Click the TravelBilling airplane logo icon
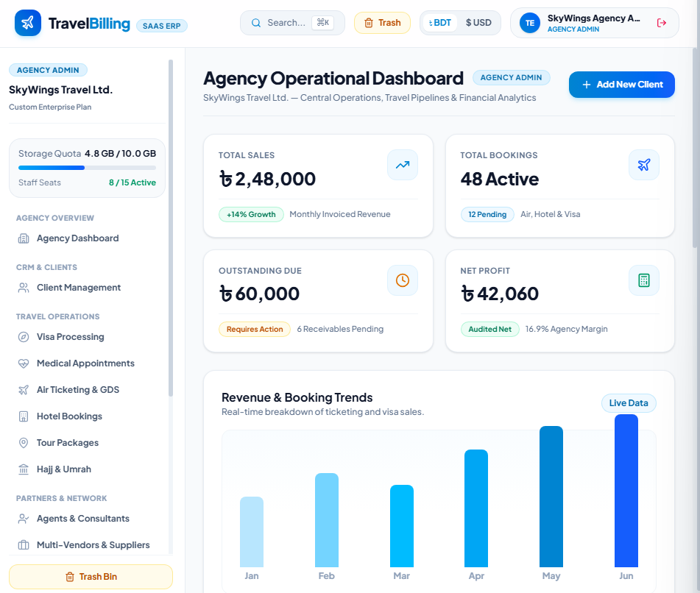This screenshot has height=593, width=700. pos(28,23)
